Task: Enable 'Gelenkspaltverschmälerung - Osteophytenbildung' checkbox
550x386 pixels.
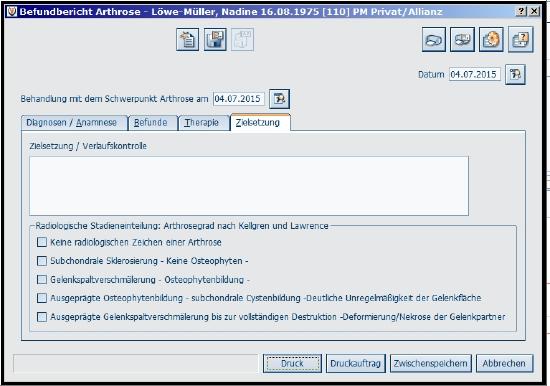Action: [42, 279]
